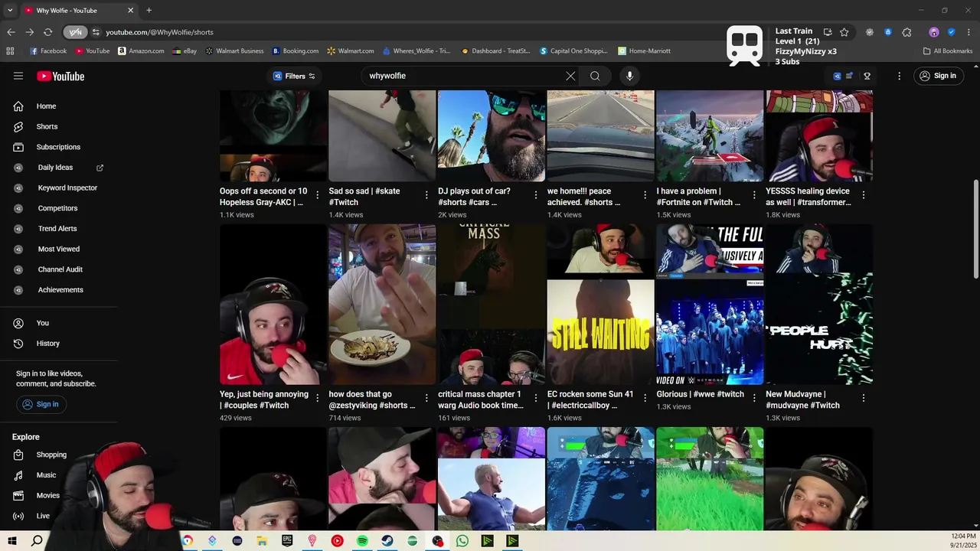Open the Facebook bookmark

pyautogui.click(x=47, y=51)
